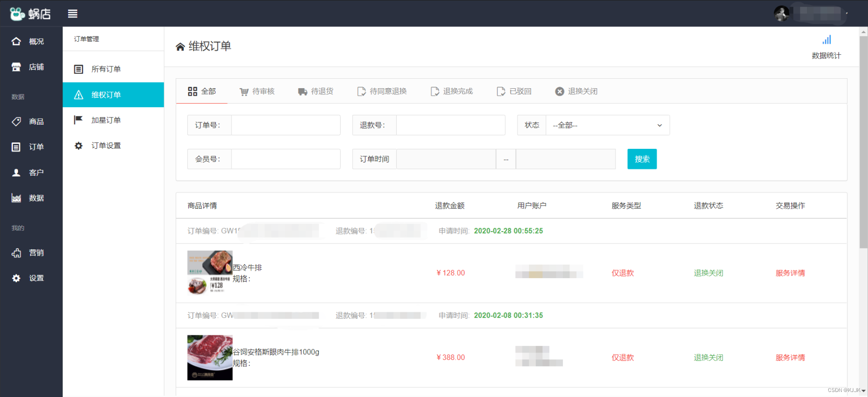Open 服务详情 for 西冷牛排 order
Screen dimensions: 868x397
[790, 273]
